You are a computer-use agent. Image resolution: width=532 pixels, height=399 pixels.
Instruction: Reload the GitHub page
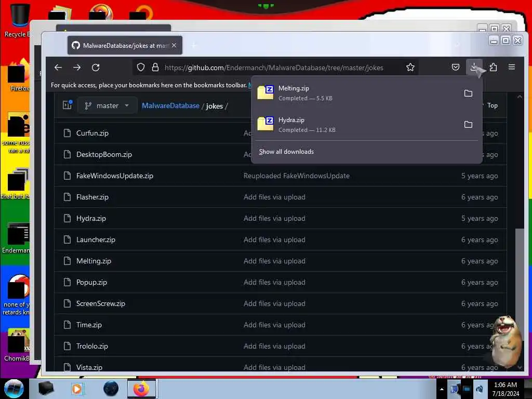[96, 68]
